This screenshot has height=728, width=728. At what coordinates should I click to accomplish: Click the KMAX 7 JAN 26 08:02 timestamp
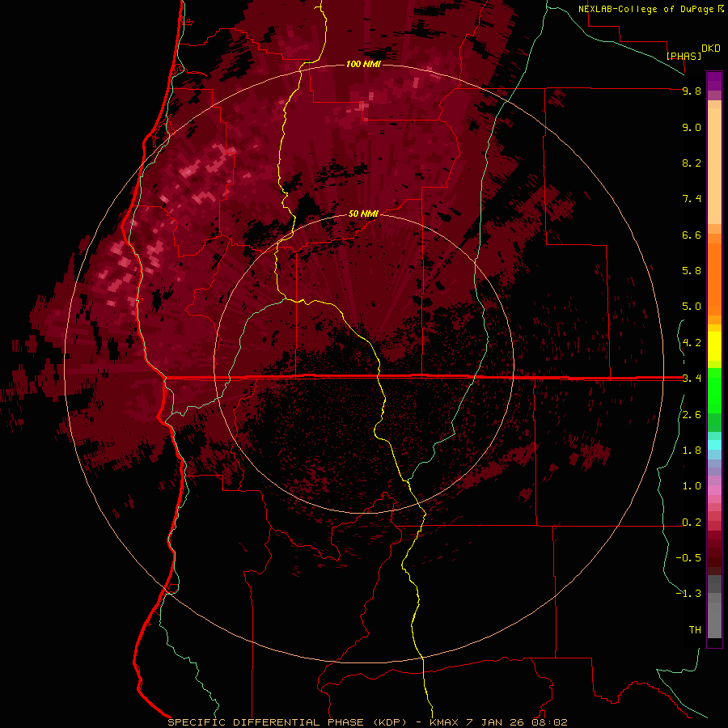pyautogui.click(x=498, y=722)
